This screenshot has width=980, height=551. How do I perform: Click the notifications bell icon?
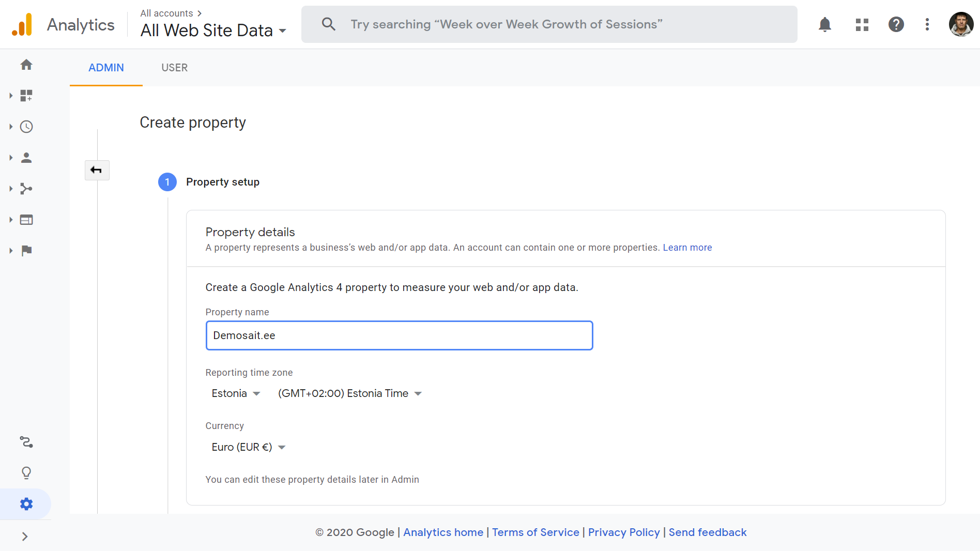click(x=825, y=24)
